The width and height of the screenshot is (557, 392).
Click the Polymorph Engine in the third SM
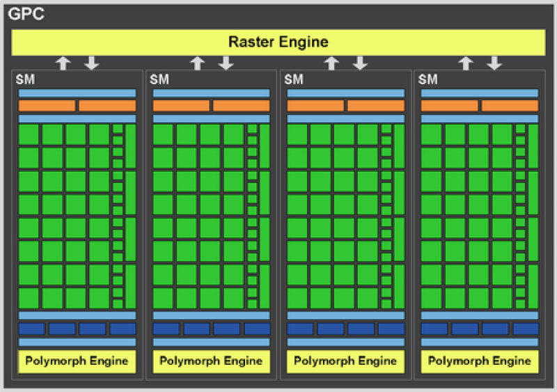point(345,361)
